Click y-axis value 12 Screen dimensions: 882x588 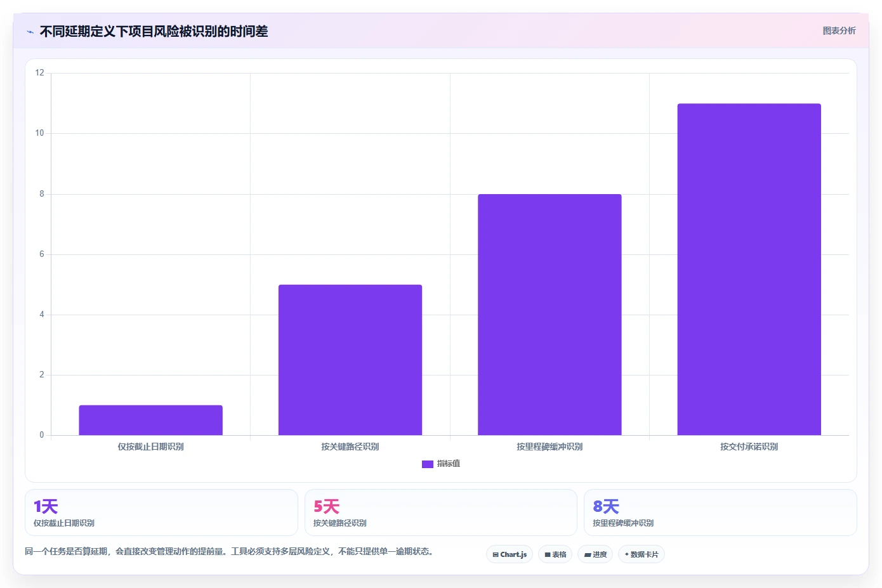40,73
